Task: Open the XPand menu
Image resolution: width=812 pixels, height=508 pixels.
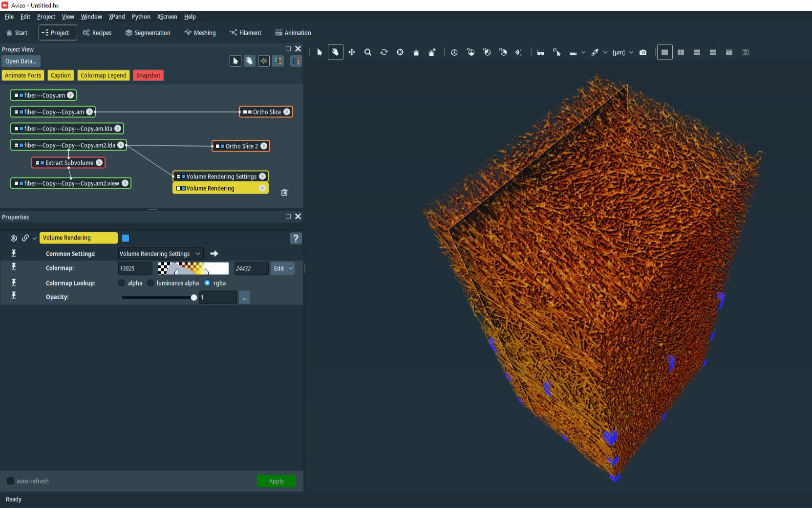Action: tap(117, 17)
